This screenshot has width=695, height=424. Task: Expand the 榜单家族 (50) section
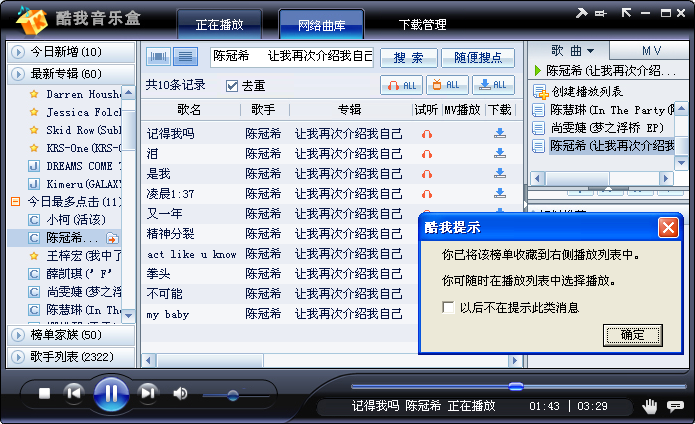pos(71,335)
